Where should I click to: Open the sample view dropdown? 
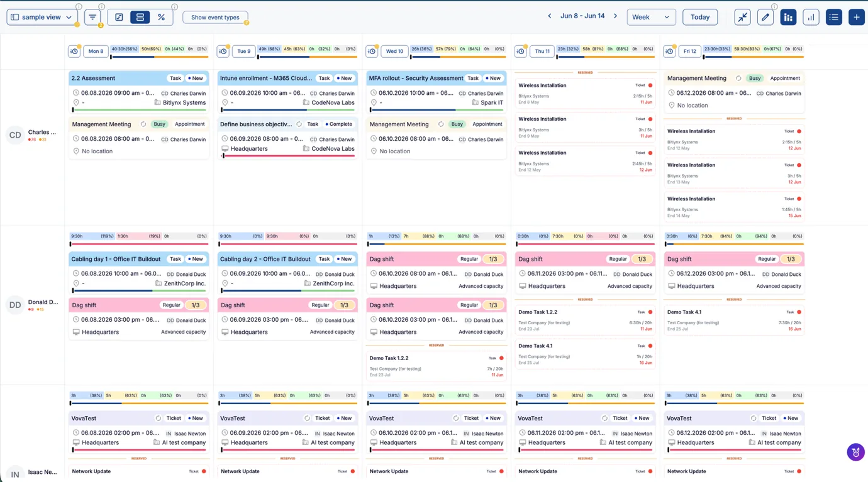coord(42,17)
